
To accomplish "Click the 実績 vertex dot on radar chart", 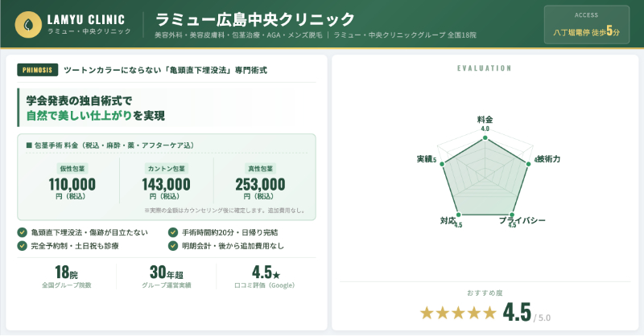I will tap(440, 160).
